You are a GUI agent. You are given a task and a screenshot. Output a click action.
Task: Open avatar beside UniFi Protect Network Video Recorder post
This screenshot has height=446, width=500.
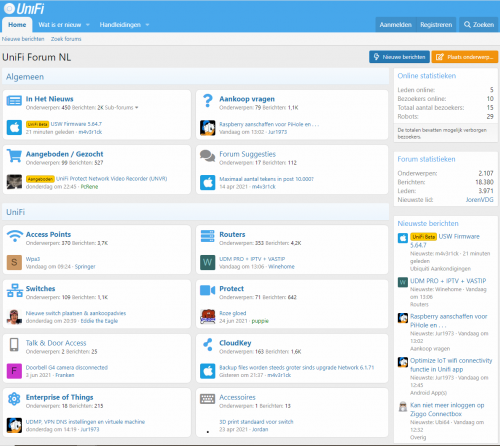(14, 182)
